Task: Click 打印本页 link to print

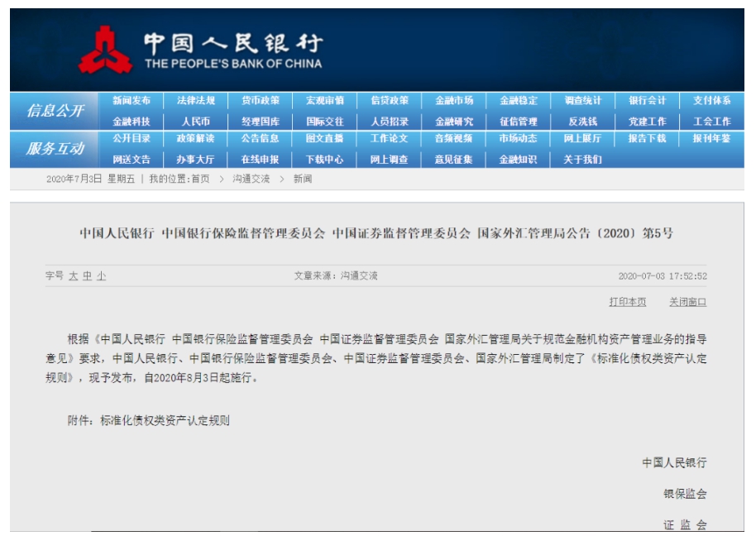Action: click(628, 302)
